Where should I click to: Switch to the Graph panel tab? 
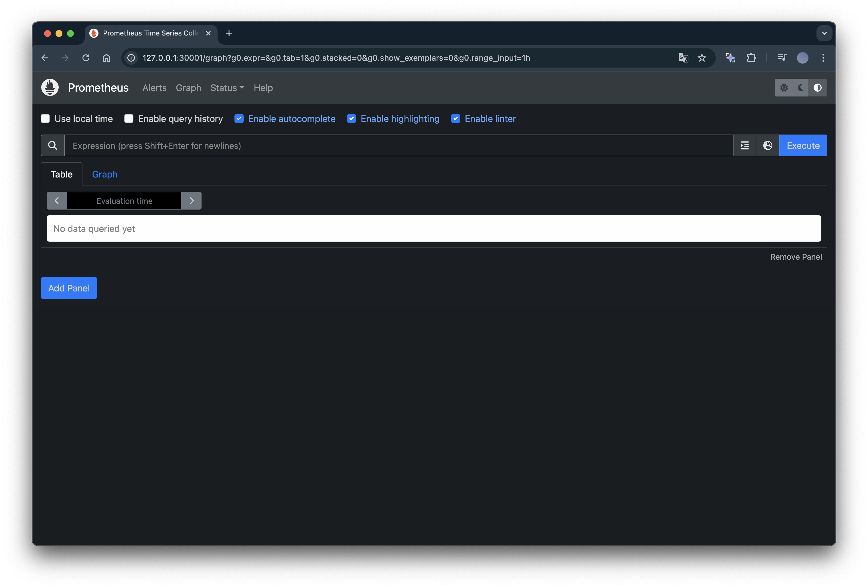pos(104,174)
